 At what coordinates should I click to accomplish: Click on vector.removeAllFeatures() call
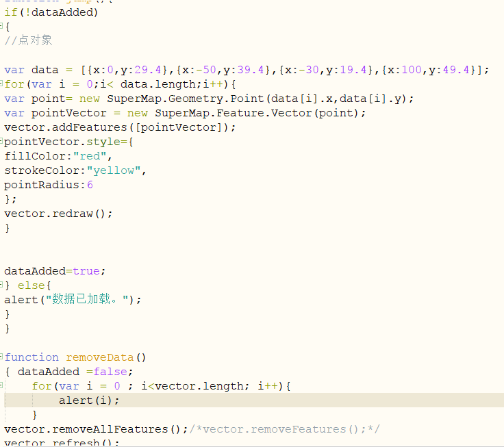pos(96,429)
